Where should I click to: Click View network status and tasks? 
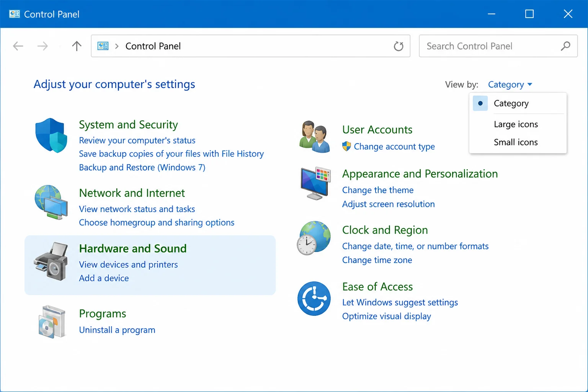137,209
